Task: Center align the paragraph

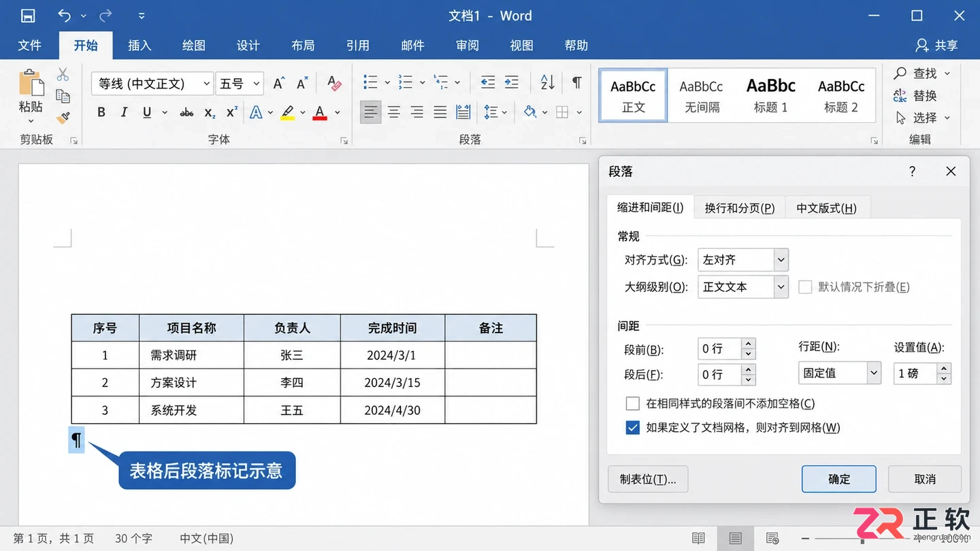Action: tap(394, 112)
